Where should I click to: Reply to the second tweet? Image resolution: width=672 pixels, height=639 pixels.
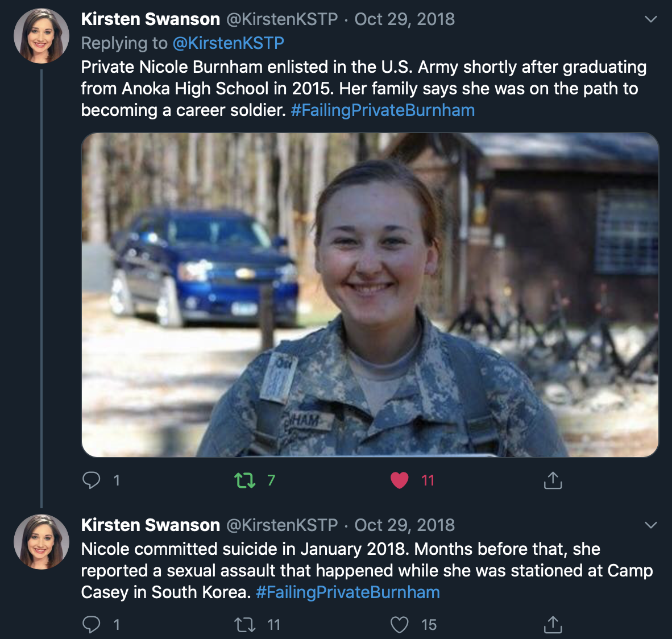92,624
